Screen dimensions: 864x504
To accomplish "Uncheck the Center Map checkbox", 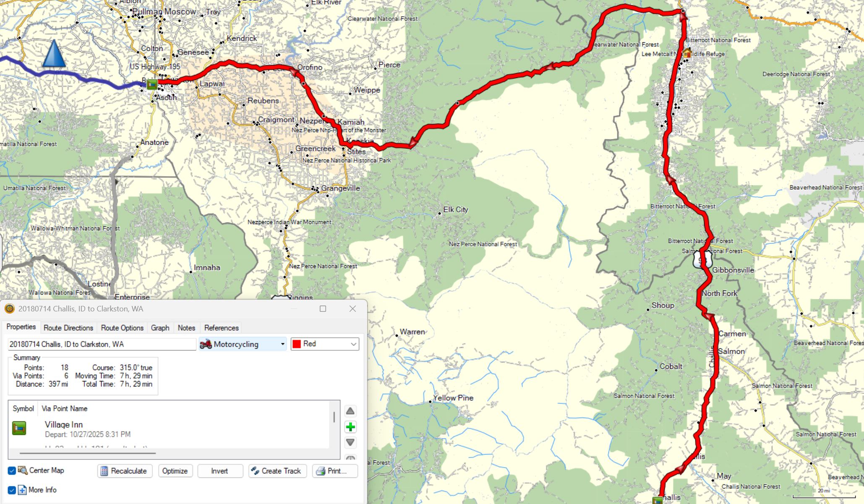I will point(12,470).
